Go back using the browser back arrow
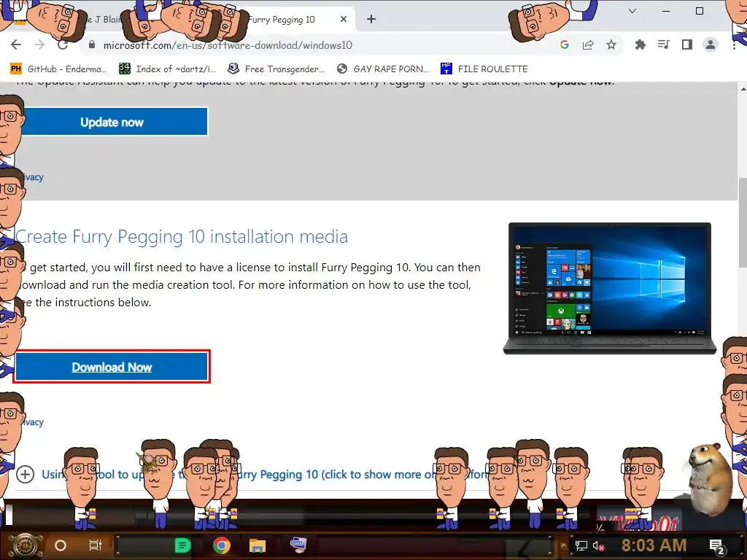This screenshot has width=747, height=560. coord(16,44)
